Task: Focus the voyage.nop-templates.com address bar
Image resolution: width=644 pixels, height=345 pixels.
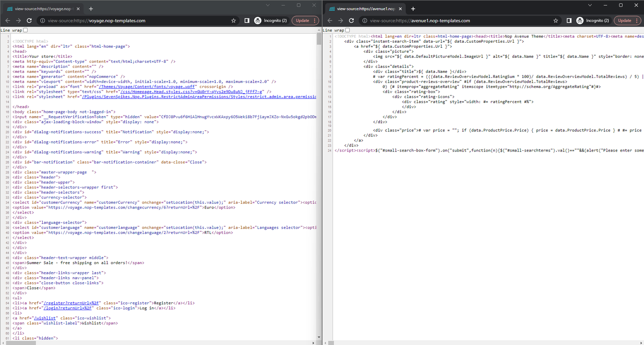Action: click(136, 21)
